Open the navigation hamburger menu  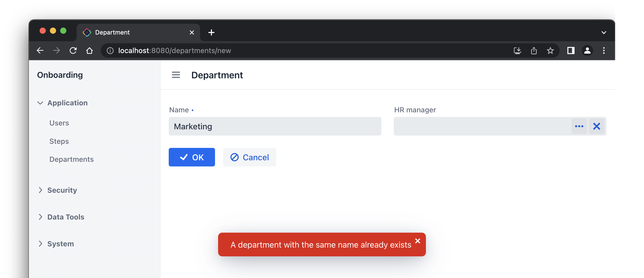point(176,75)
